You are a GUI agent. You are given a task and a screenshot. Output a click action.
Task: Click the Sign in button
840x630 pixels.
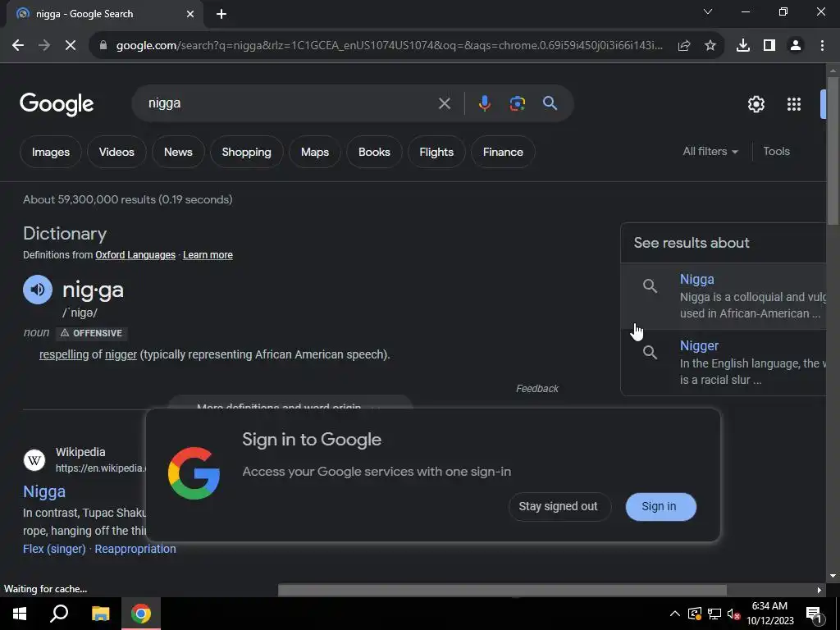coord(660,507)
